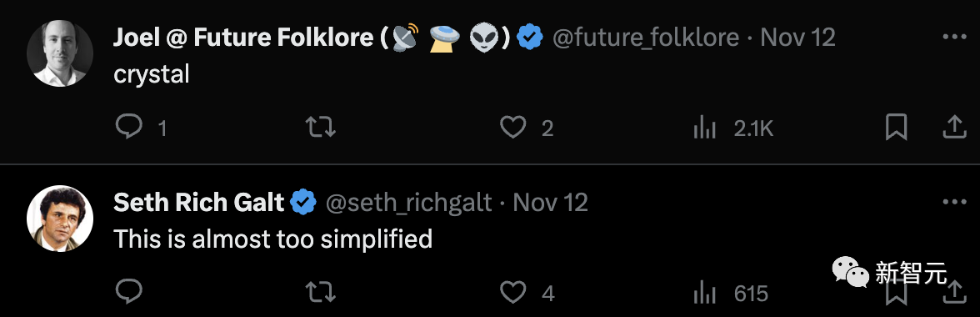Viewport: 980px width, 317px height.
Task: Visit @seth_richgalt handle link
Action: click(408, 203)
